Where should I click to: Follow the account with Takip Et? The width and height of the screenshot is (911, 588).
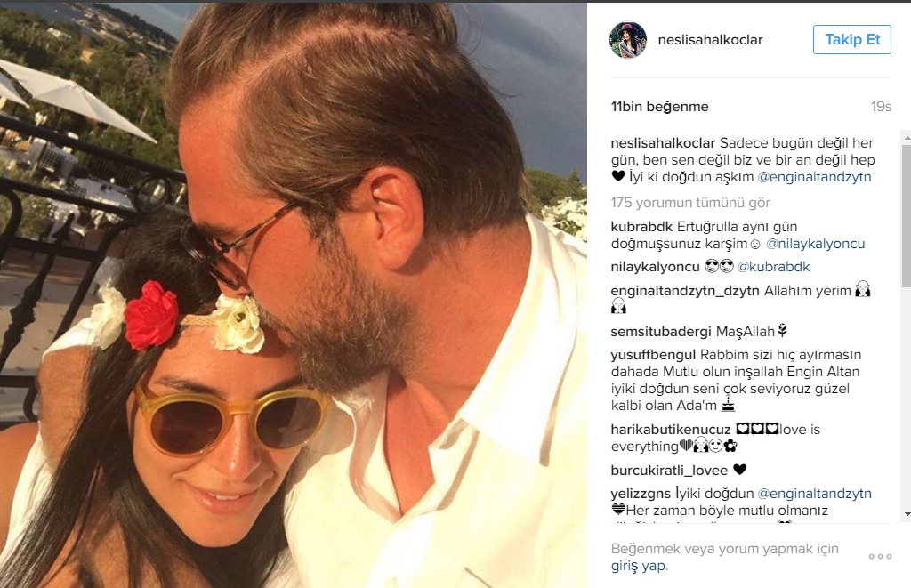[851, 39]
